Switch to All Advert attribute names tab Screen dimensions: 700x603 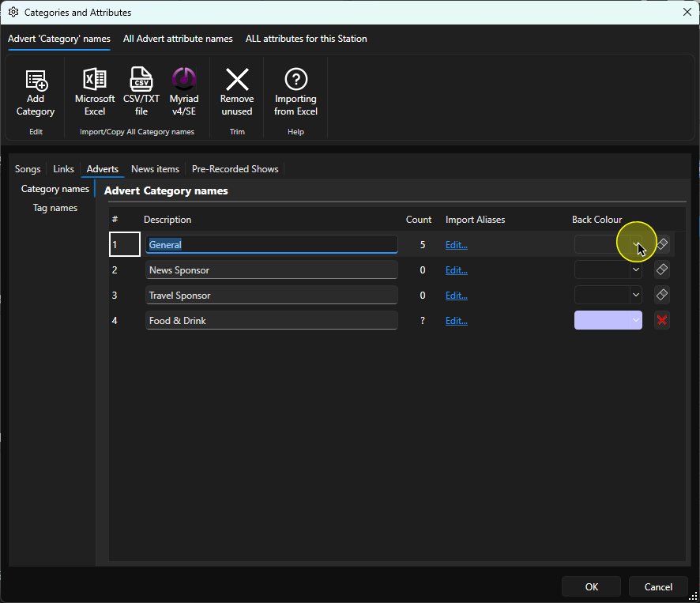[x=178, y=39]
